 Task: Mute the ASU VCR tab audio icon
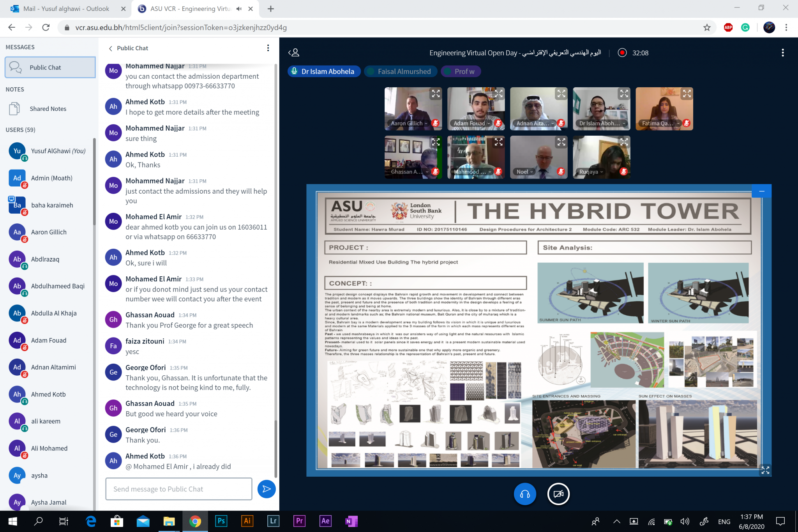(x=239, y=9)
